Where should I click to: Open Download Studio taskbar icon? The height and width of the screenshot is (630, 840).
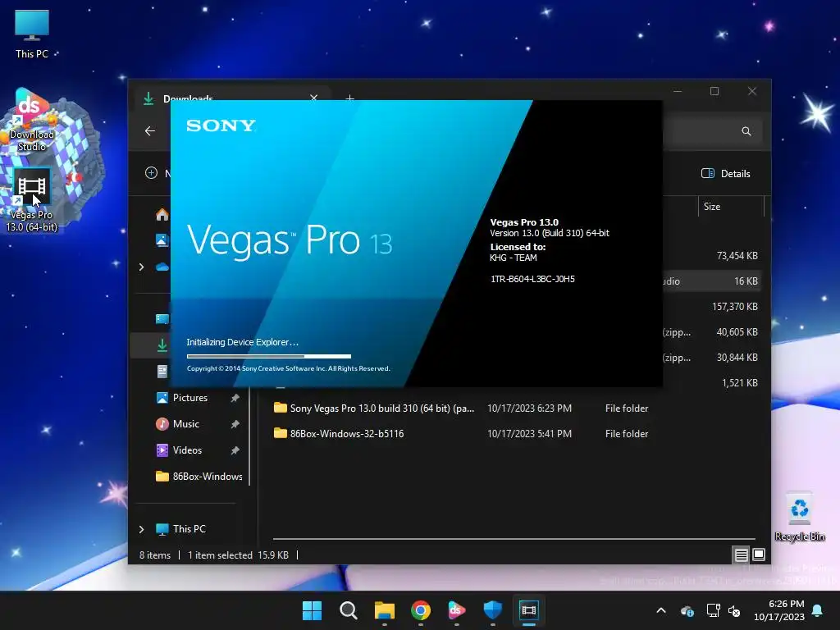coord(456,610)
